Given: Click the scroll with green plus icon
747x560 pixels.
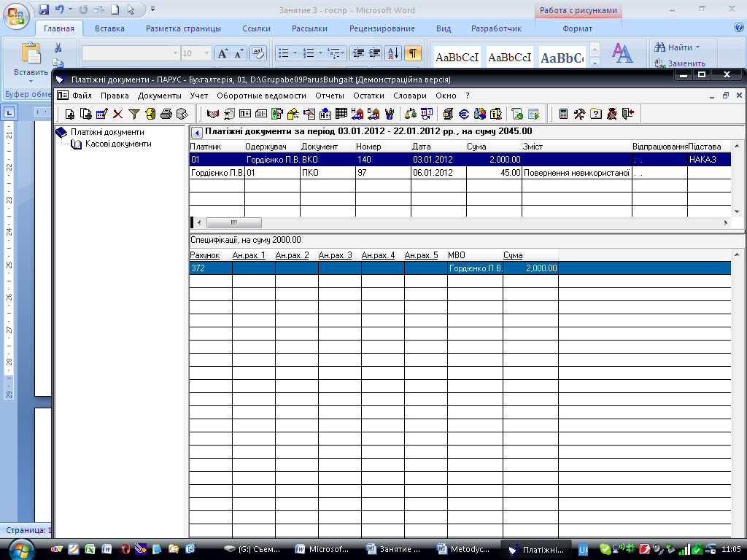Looking at the screenshot, I should click(517, 114).
